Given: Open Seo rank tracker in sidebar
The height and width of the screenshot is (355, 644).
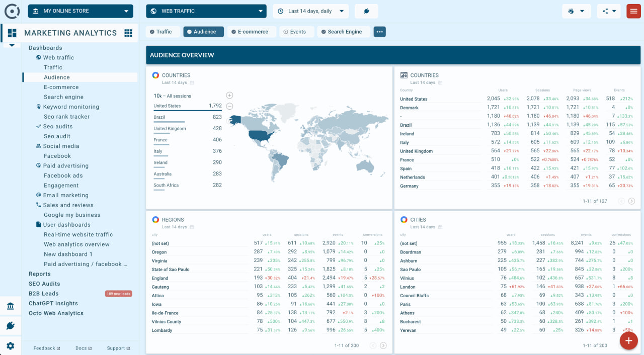Looking at the screenshot, I should [x=66, y=117].
